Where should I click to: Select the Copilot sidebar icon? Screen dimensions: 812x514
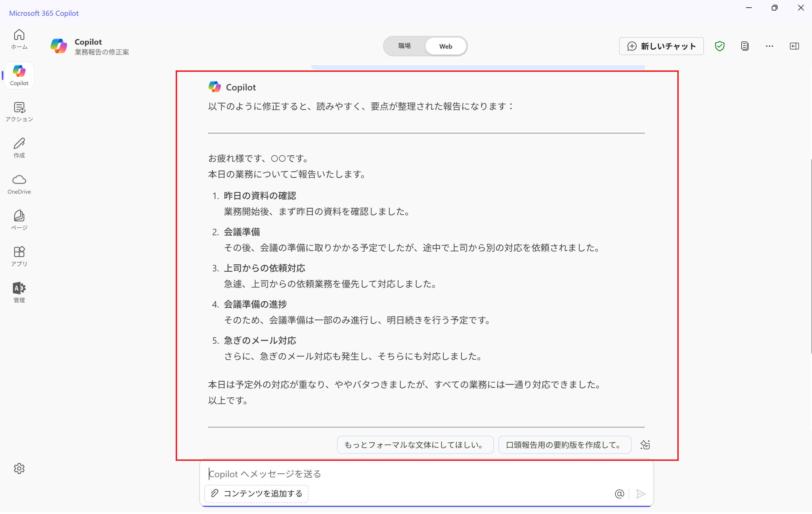[19, 75]
